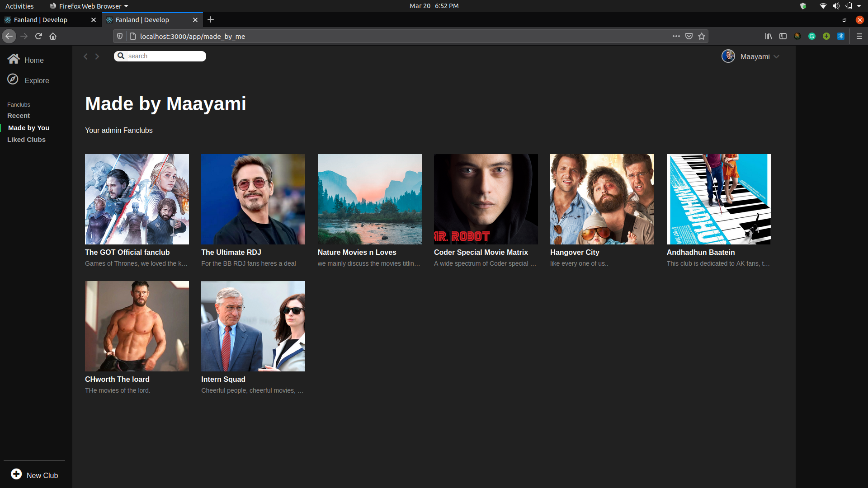Screen dimensions: 868x488
Task: Toggle the sidebar panel icon in Firefox toolbar
Action: coord(783,36)
